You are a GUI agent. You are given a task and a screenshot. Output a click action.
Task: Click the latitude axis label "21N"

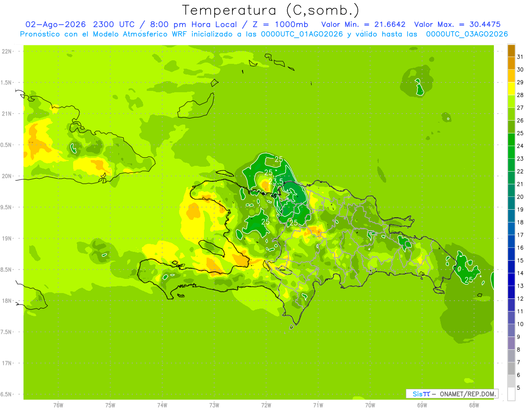pos(7,114)
